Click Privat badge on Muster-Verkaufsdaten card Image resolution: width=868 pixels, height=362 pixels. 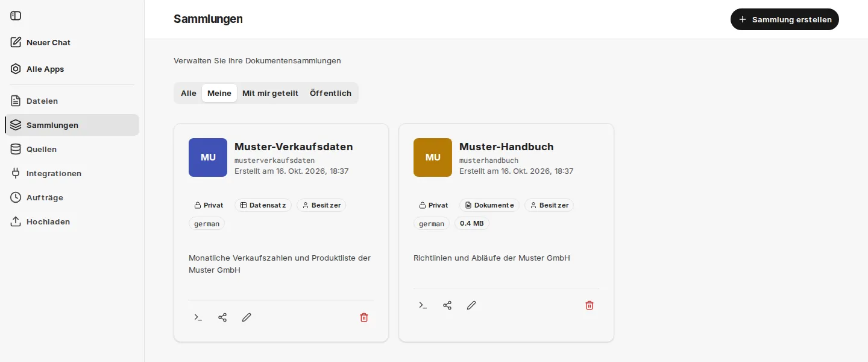[209, 205]
